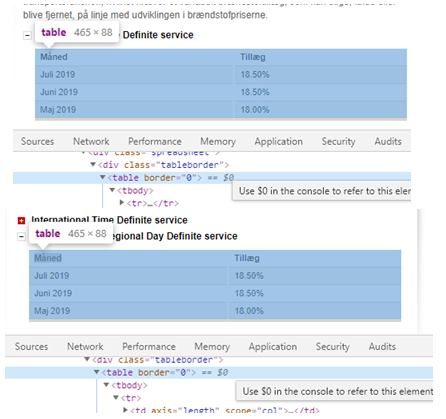The image size is (446, 419).
Task: Select the div class="tableborder" line in upper DevTools
Action: pos(163,165)
